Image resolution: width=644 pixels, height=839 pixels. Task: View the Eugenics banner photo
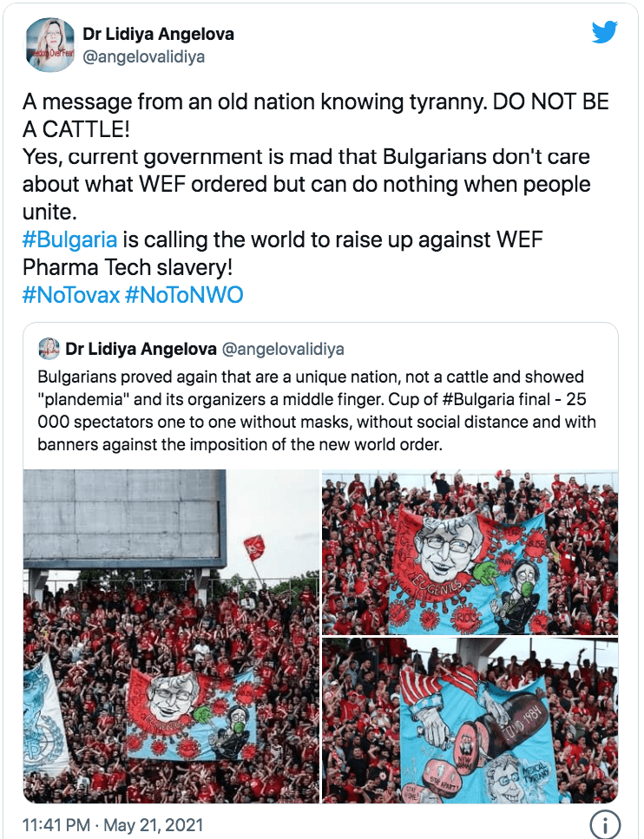tap(470, 552)
